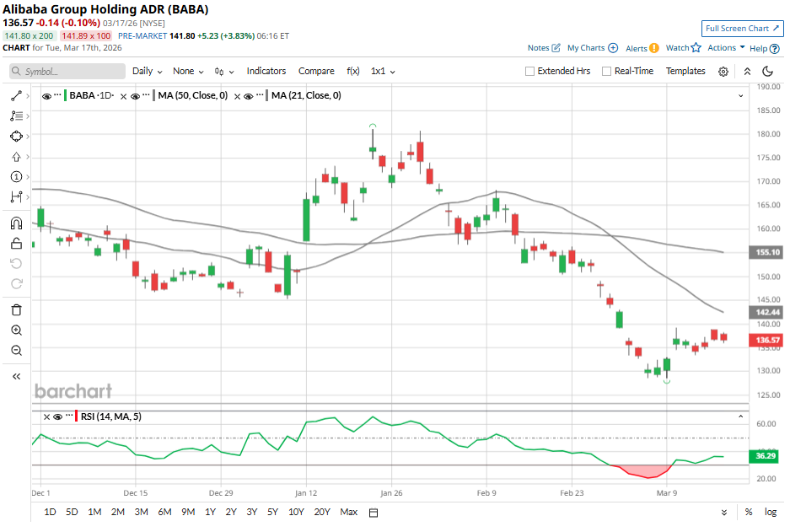Expand the bottom range options chevron
790x532 pixels.
(x=724, y=513)
